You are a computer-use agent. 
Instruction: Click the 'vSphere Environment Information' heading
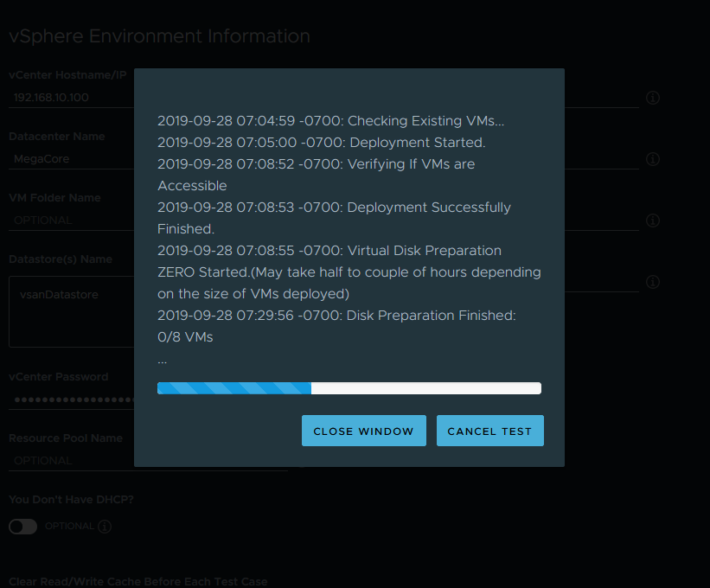tap(159, 36)
